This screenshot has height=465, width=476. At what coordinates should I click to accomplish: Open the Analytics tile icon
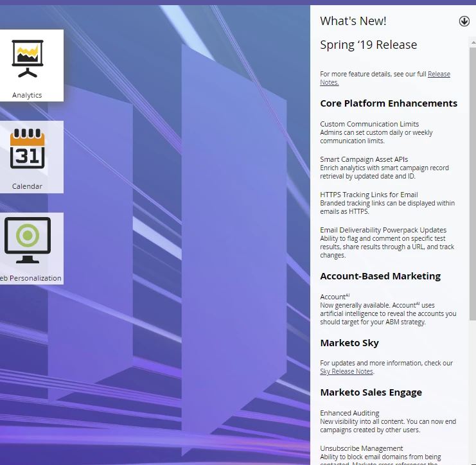click(28, 58)
